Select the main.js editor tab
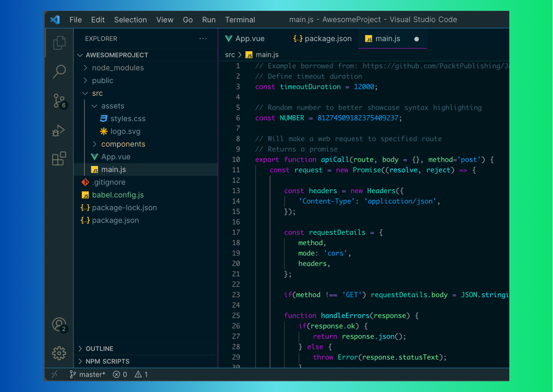The height and width of the screenshot is (392, 553). point(393,39)
